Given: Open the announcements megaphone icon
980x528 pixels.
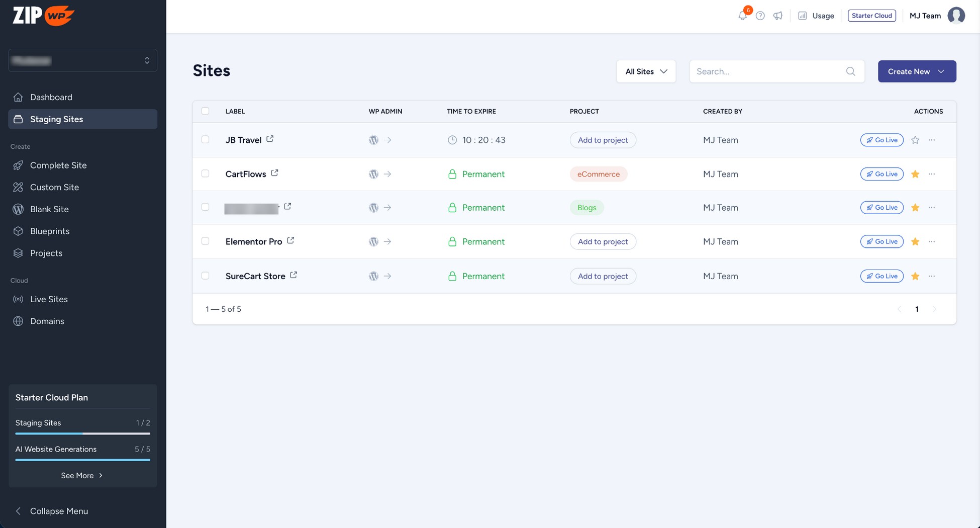Looking at the screenshot, I should 777,16.
